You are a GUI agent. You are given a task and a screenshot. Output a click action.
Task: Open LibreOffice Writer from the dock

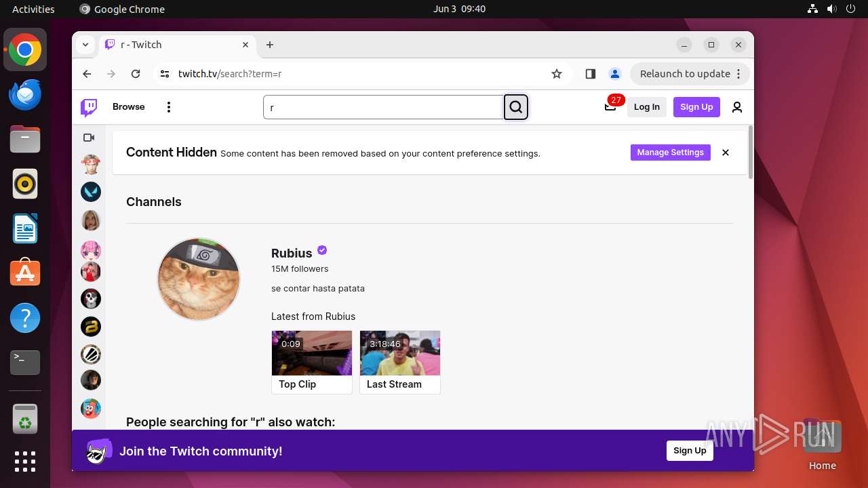pos(25,228)
